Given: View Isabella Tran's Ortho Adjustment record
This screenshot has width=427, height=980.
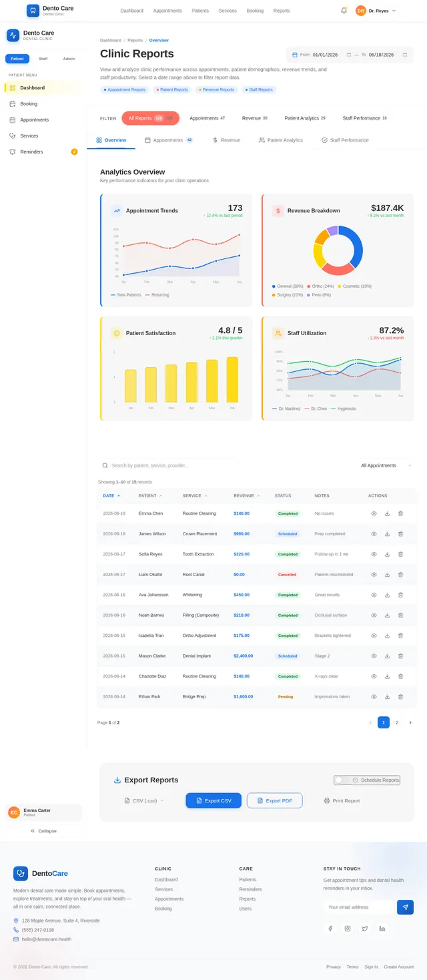Looking at the screenshot, I should click(374, 636).
